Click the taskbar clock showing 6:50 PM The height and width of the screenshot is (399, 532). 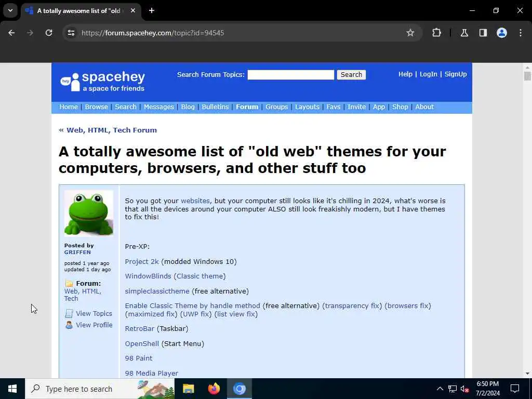(487, 389)
